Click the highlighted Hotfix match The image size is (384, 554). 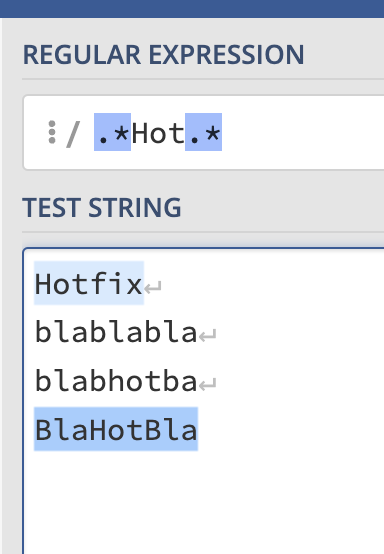[x=89, y=283]
